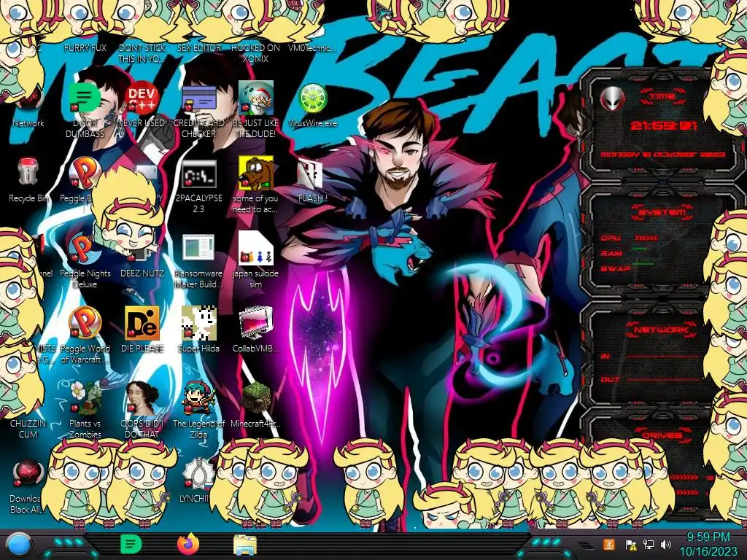Select the 'HOOKED ON XONIX' label
Image resolution: width=747 pixels, height=560 pixels.
point(255,53)
